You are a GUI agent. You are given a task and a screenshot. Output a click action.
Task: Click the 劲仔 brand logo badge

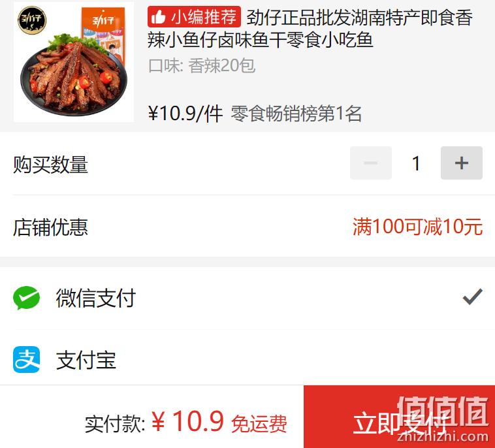(x=32, y=20)
